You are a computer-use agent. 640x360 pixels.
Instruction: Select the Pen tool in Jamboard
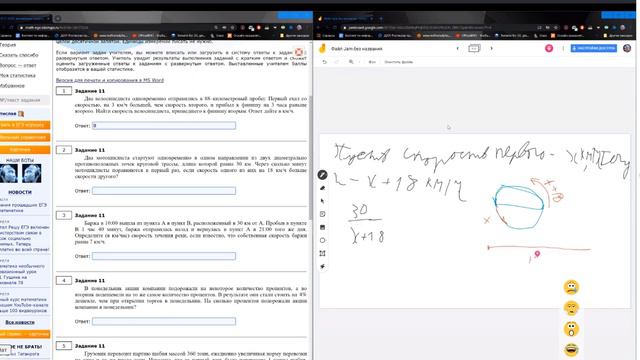coord(322,175)
